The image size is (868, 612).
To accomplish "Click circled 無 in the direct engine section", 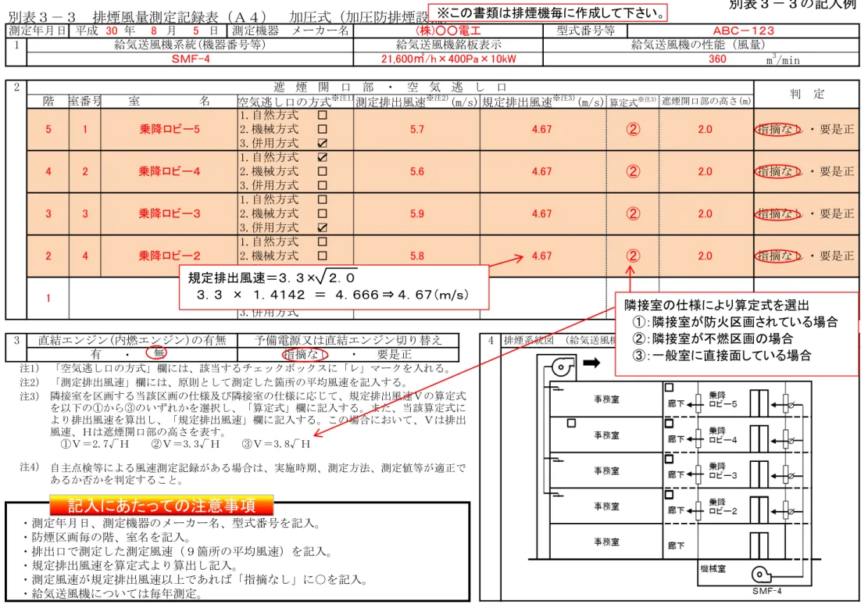I will click(156, 353).
